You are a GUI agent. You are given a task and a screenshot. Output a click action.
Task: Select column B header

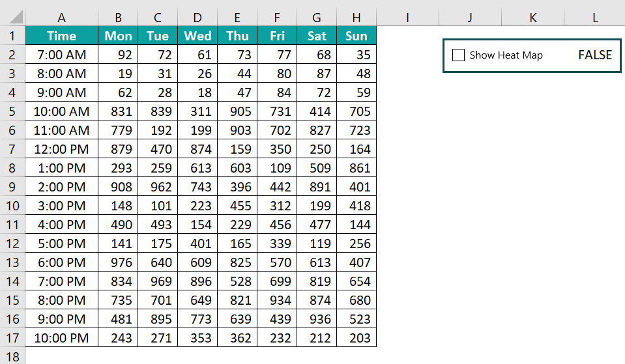pos(118,18)
